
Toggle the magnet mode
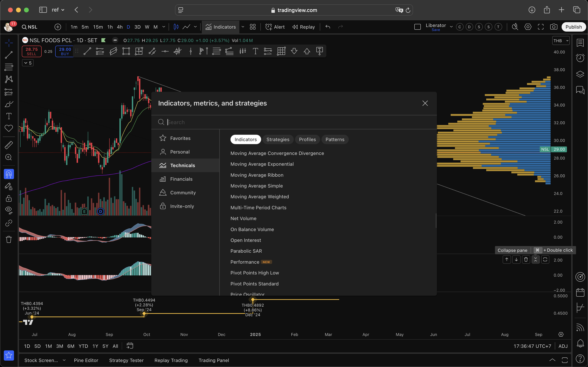pos(9,174)
